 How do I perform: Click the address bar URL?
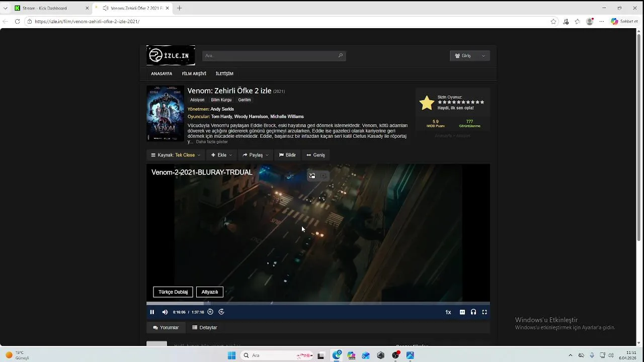pos(87,22)
